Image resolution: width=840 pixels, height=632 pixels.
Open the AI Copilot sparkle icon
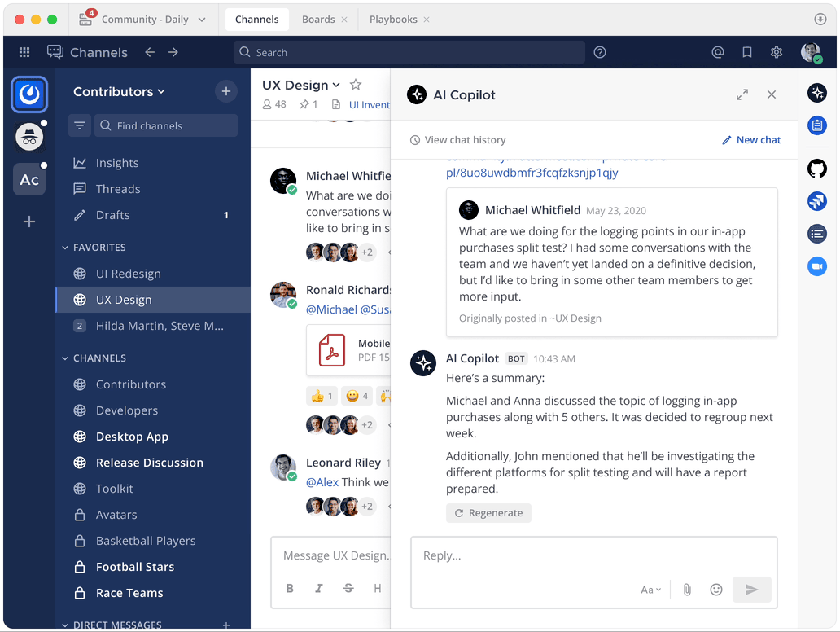coord(817,92)
